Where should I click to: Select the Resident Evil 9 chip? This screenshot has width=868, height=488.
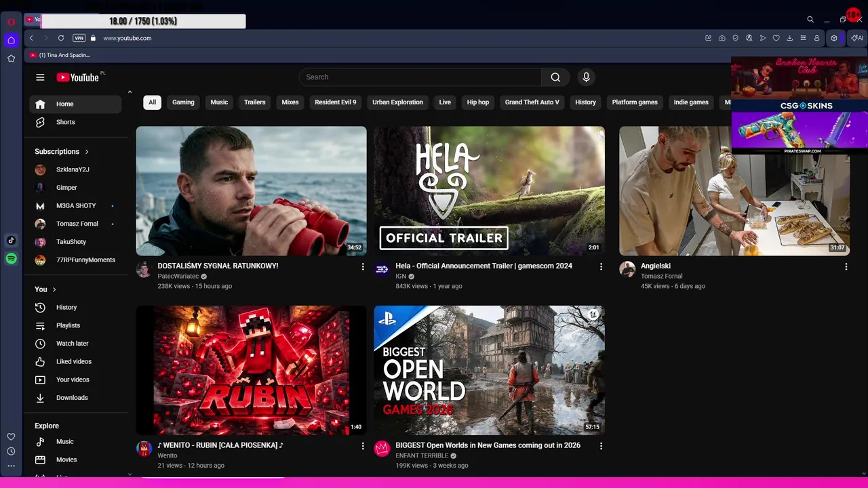tap(336, 102)
